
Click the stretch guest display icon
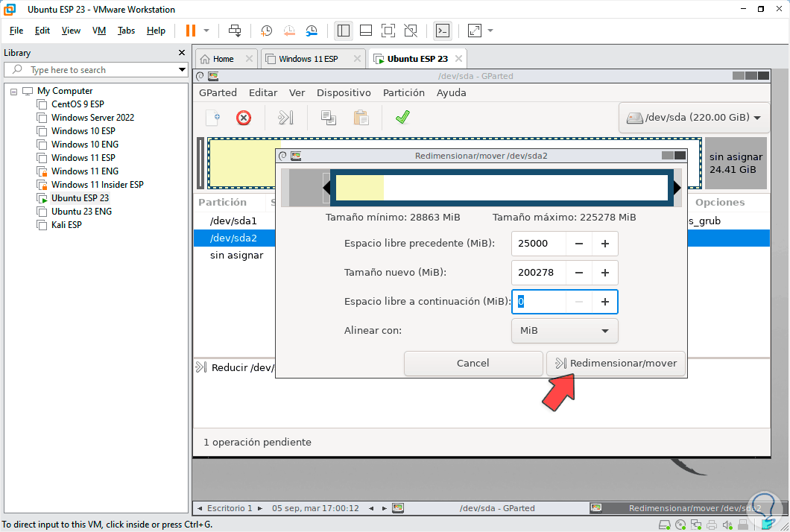point(475,31)
